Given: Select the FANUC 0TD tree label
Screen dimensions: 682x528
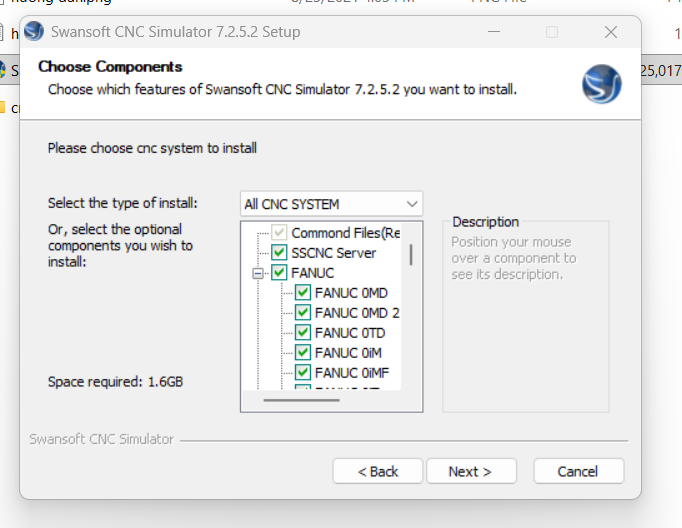Looking at the screenshot, I should [350, 333].
